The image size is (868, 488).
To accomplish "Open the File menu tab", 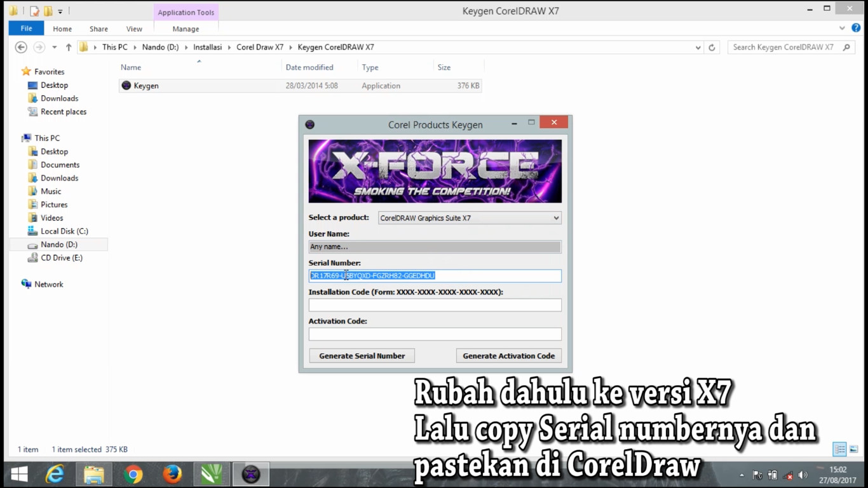I will click(x=26, y=29).
